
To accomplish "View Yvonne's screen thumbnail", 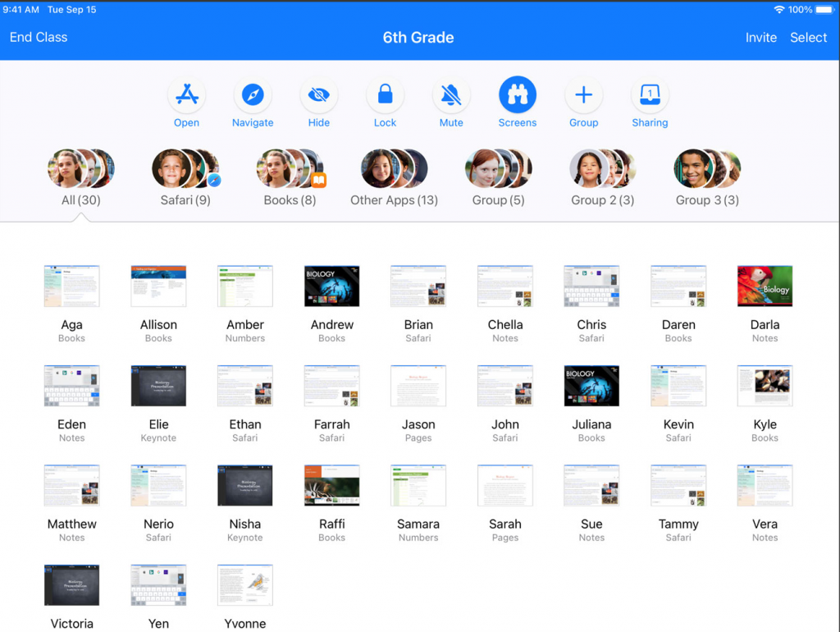I will (x=244, y=585).
